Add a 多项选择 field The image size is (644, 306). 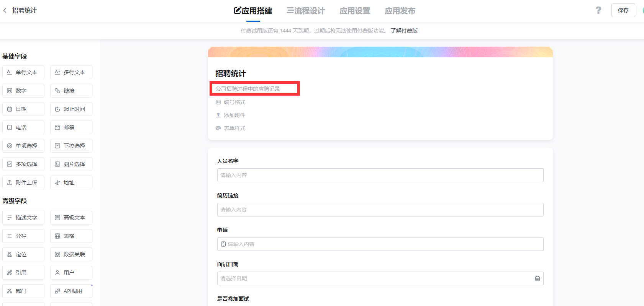click(x=23, y=164)
